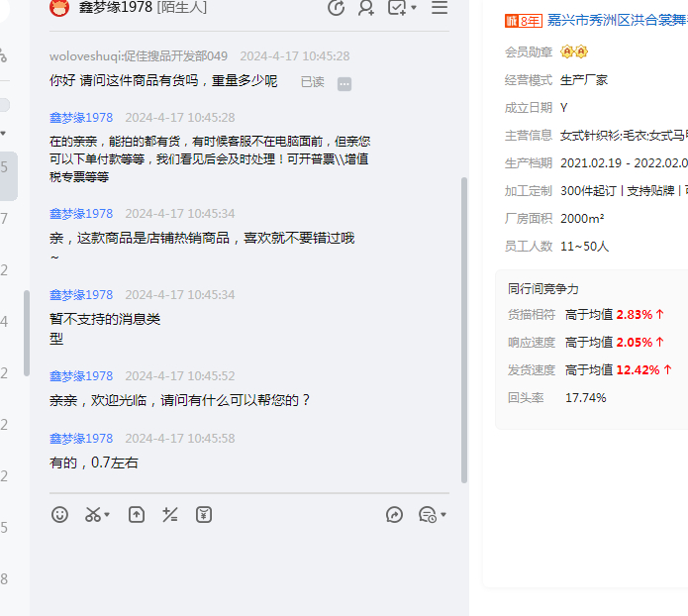Open chat history clock icon at top

pos(336,8)
